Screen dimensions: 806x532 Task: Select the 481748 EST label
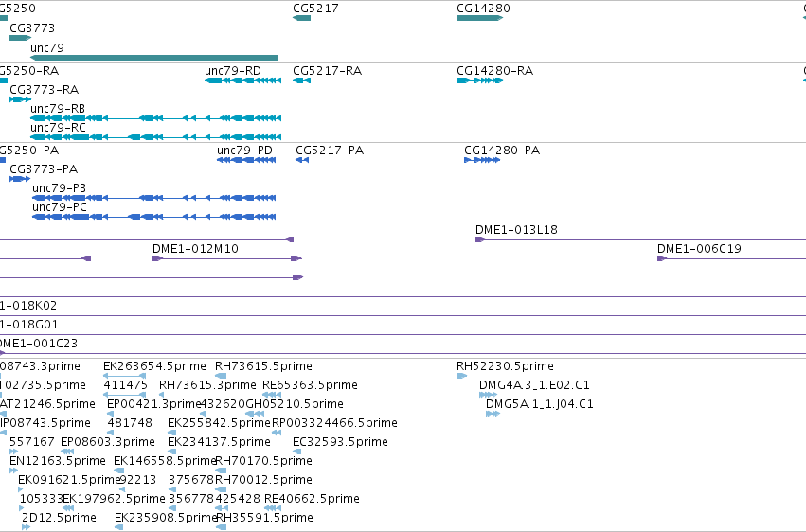pyautogui.click(x=130, y=423)
